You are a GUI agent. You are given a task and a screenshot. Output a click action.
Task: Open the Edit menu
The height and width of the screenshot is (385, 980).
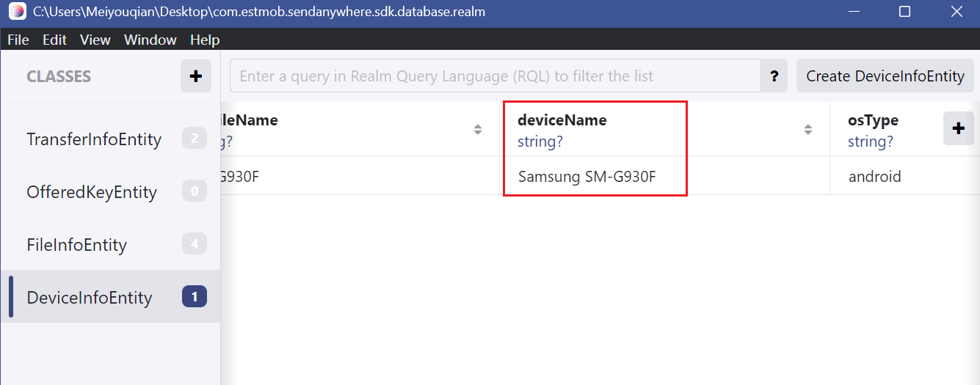click(54, 40)
